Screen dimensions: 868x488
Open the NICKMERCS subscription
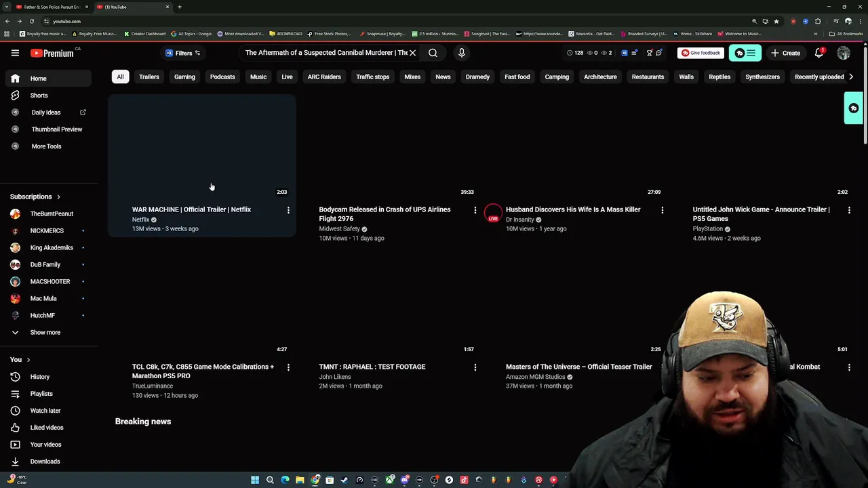(x=49, y=230)
